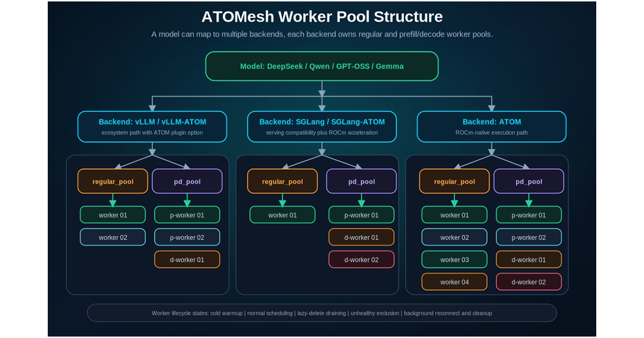644x338 pixels.
Task: Select the 'Model: DeepSeek / Qwen / GPT-OSS / Gemma' box
Action: click(x=322, y=66)
